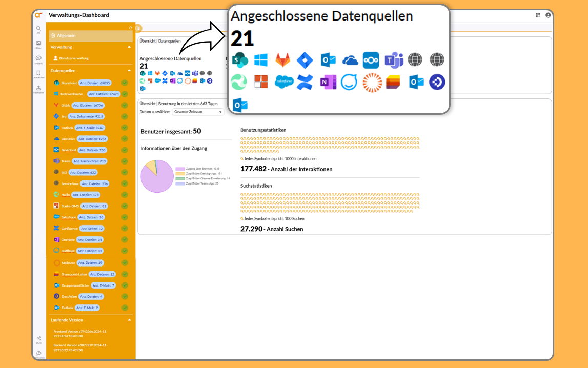
Task: Click the Nextcloud source name
Action: tap(69, 150)
